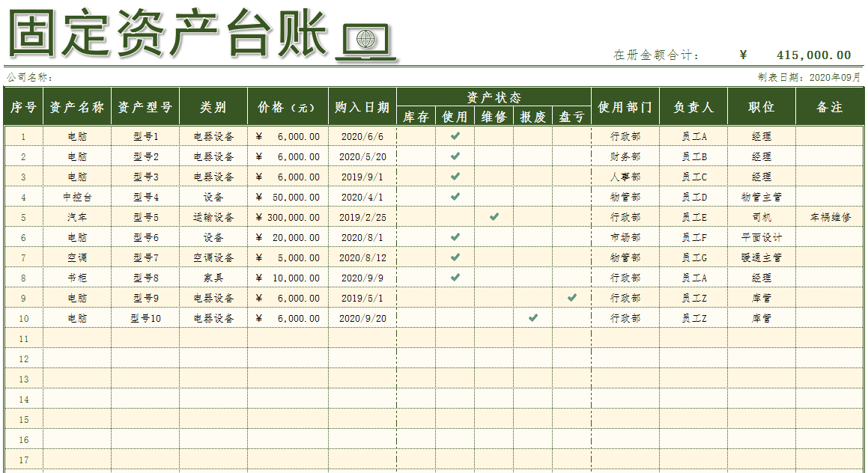Click the 公司名称 field

pos(30,77)
